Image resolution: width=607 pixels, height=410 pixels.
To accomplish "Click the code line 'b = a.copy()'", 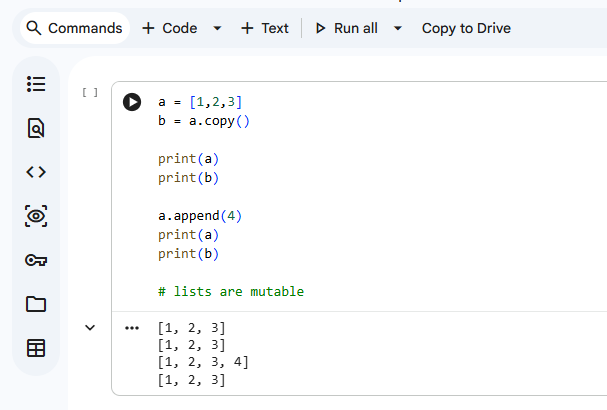I will [204, 121].
